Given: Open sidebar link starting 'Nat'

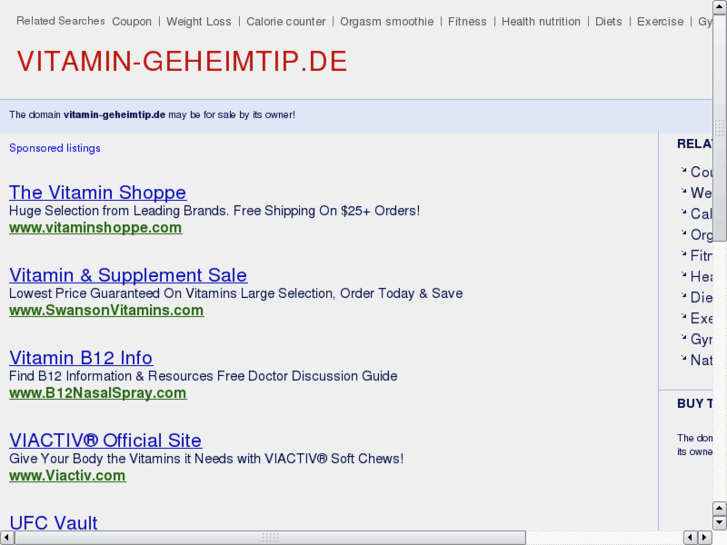Looking at the screenshot, I should tap(701, 360).
